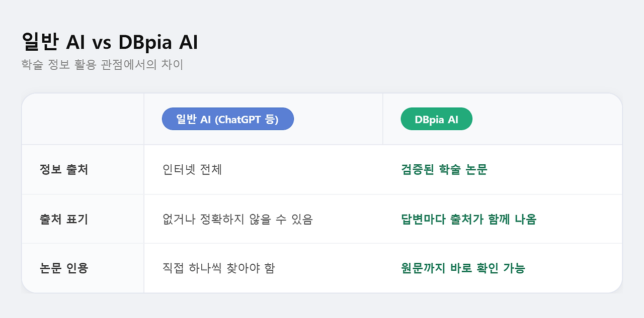Click the 없거나 정확하지 않을 수 있음 cell
Screen dimensions: 644x318
coord(237,219)
